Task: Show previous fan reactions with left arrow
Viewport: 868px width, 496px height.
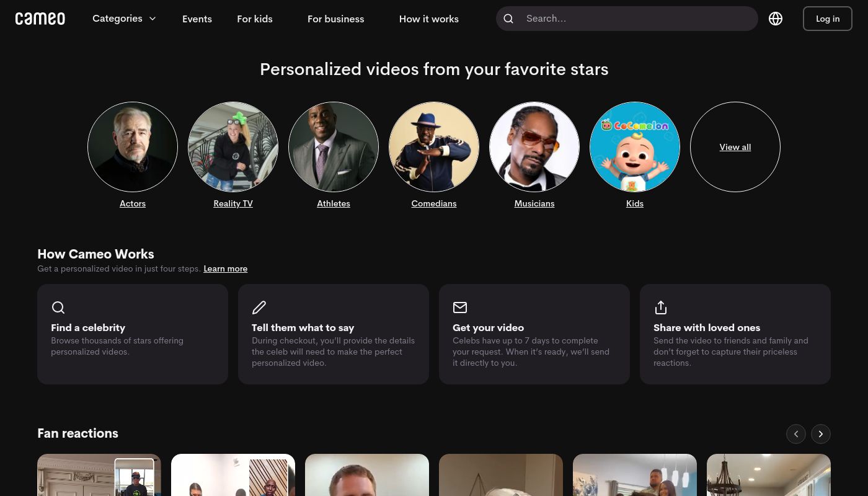Action: [x=796, y=434]
